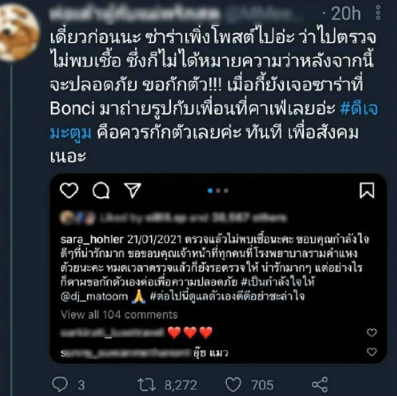Screen dimensions: 397x396
Task: Click the tweet author's profile avatar
Action: click(18, 33)
